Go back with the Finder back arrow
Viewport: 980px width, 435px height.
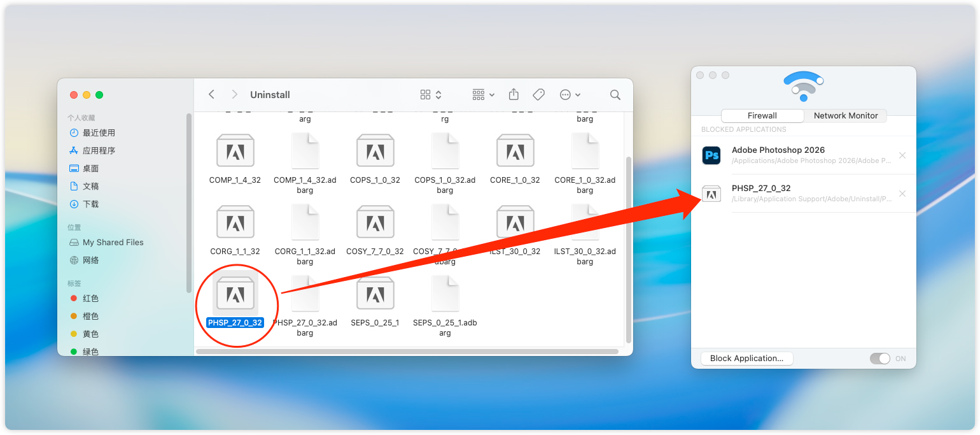pyautogui.click(x=211, y=94)
